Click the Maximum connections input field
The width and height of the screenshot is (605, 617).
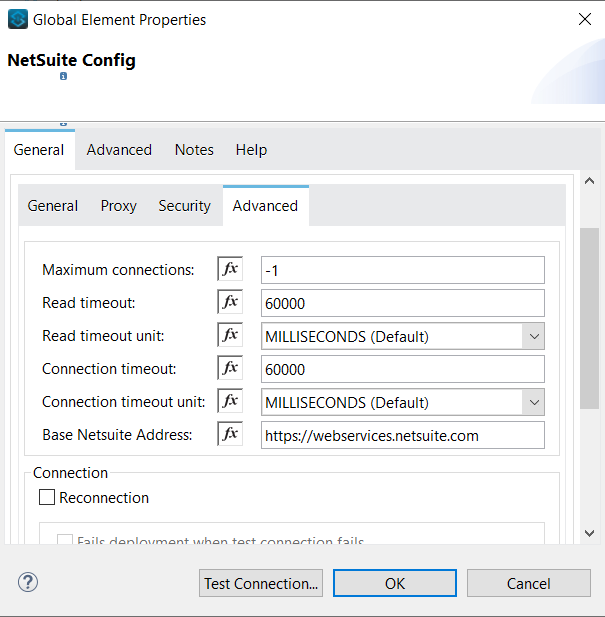tap(402, 270)
